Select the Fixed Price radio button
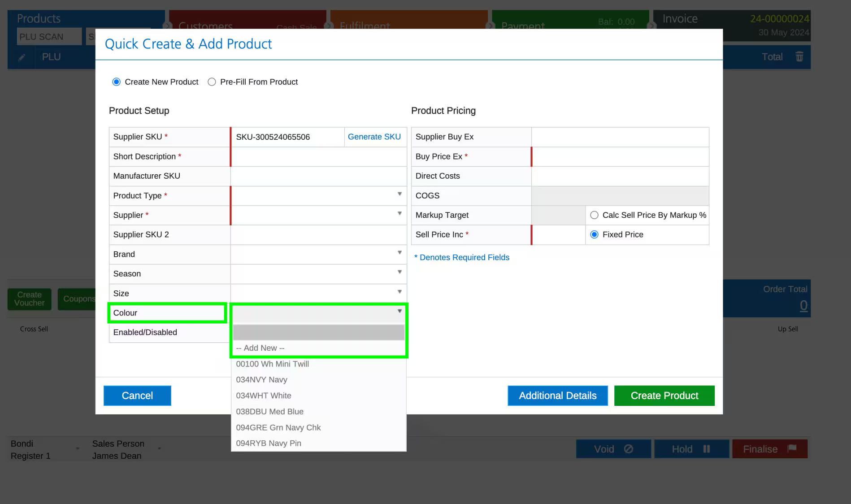 pos(594,234)
